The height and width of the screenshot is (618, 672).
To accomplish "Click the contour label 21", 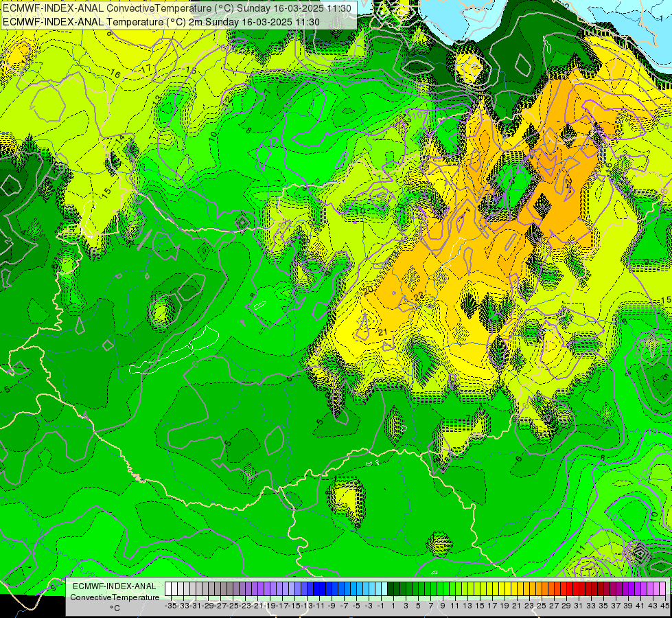I will tap(383, 332).
